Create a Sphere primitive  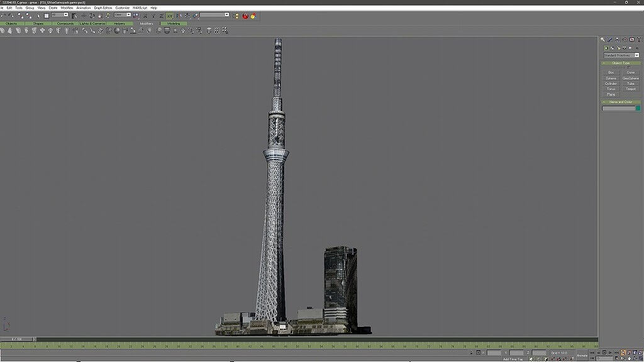611,78
